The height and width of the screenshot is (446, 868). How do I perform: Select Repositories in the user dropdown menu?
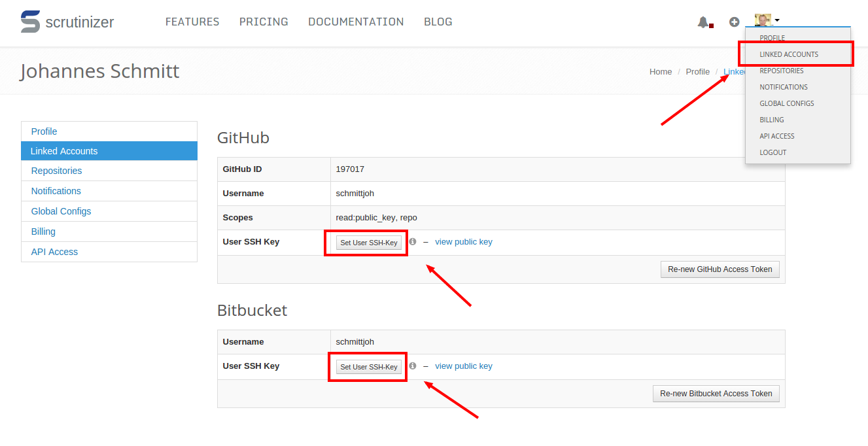pos(798,71)
